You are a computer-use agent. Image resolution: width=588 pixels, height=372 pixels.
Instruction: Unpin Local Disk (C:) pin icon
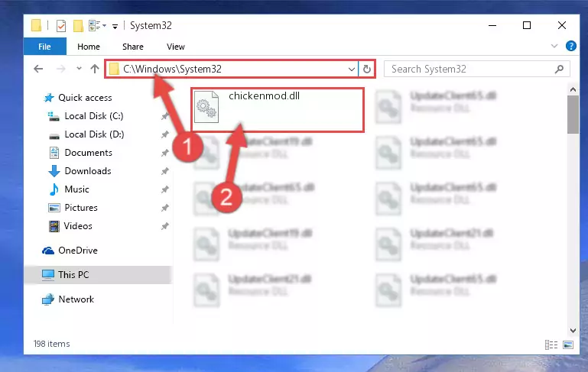(x=164, y=116)
